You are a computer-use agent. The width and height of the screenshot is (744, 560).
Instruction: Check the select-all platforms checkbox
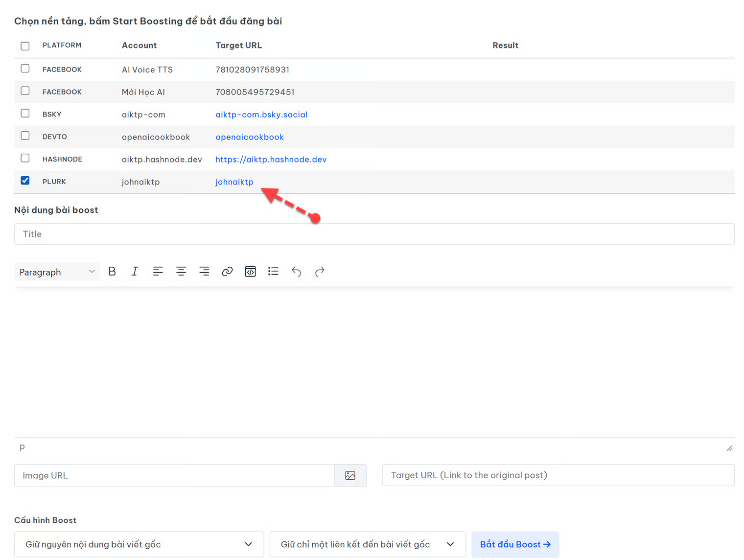tap(25, 46)
